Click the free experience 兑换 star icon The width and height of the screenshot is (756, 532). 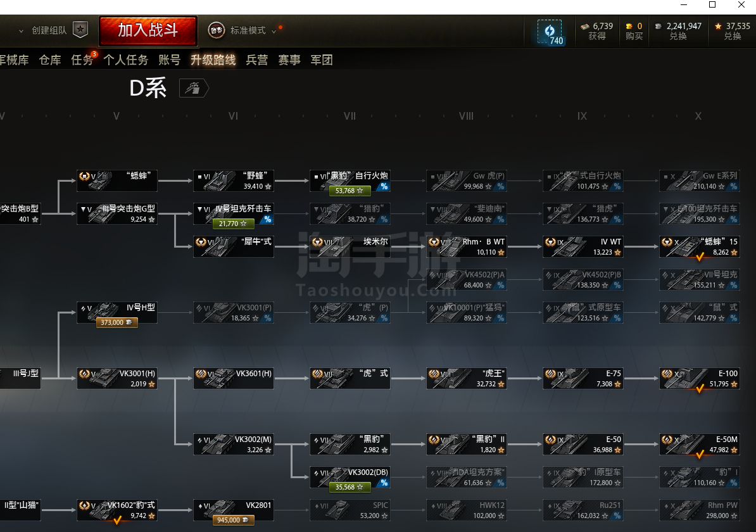click(719, 26)
